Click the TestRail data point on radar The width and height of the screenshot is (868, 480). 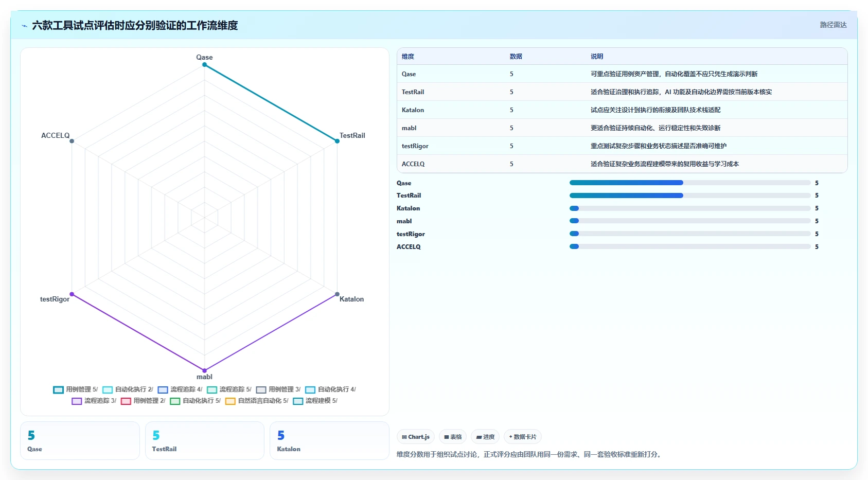pyautogui.click(x=337, y=141)
